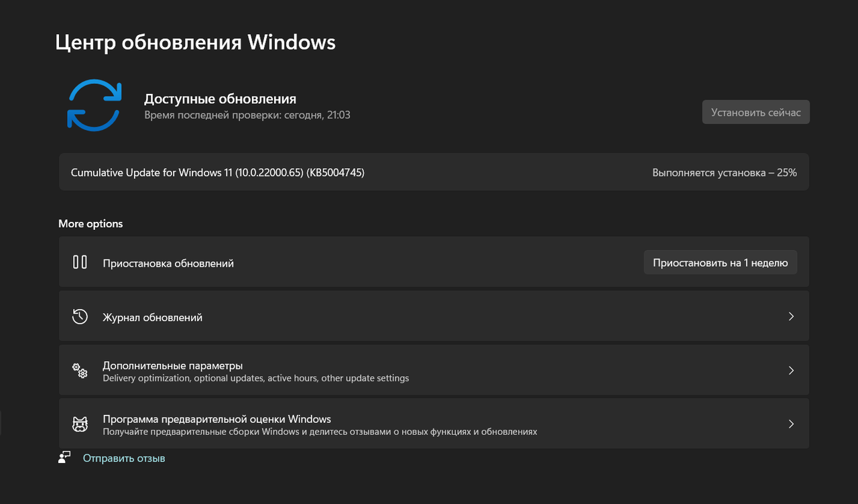858x504 pixels.
Task: Click the last check time text
Action: 219,115
